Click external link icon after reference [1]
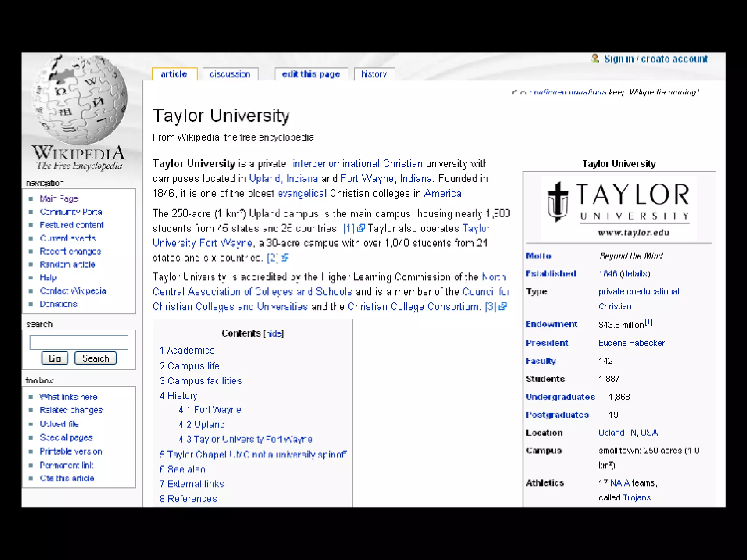Screen dimensions: 747x560 (x=361, y=228)
